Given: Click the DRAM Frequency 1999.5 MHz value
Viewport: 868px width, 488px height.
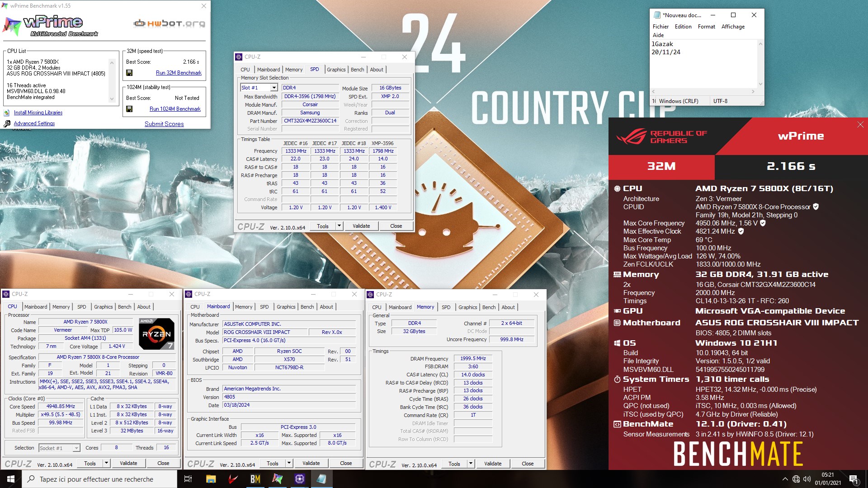Looking at the screenshot, I should pos(473,358).
